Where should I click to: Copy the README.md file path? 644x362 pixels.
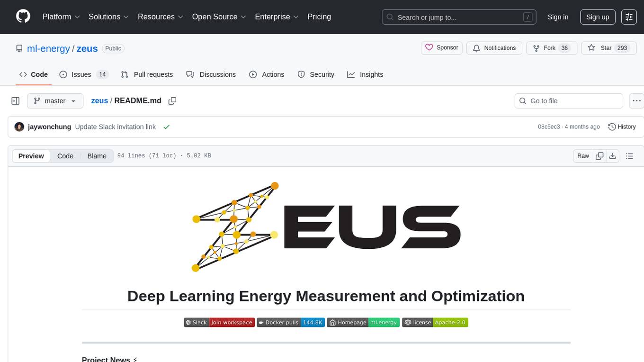tap(172, 101)
